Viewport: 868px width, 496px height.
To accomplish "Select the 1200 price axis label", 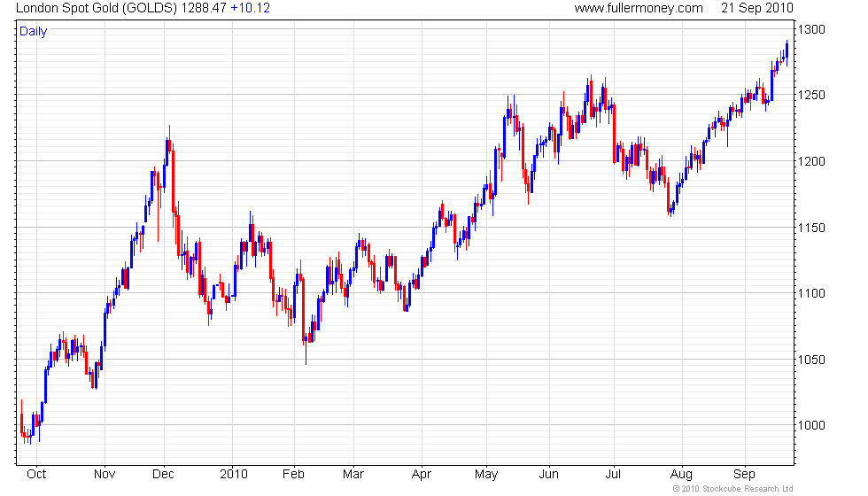I will [811, 161].
